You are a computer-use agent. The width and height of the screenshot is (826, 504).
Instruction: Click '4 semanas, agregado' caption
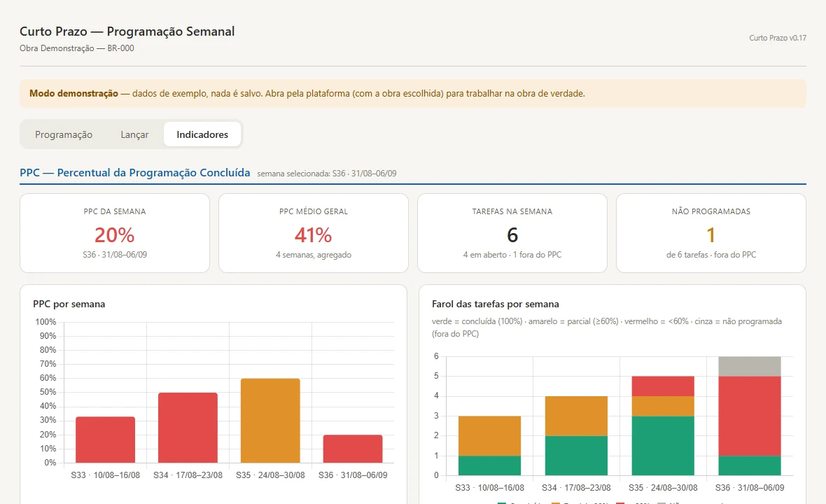pos(314,255)
